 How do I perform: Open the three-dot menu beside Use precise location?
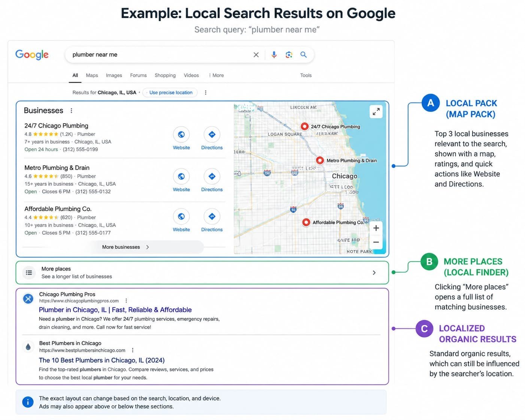(206, 92)
